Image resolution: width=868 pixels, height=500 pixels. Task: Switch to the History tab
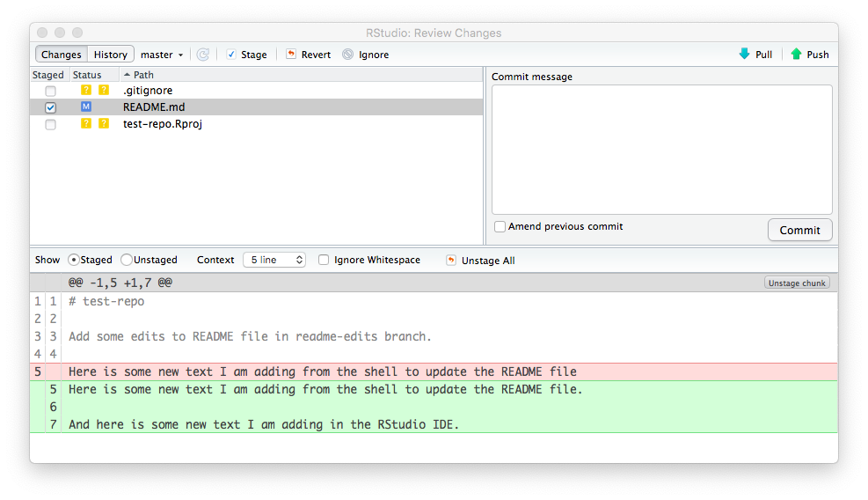pyautogui.click(x=111, y=55)
